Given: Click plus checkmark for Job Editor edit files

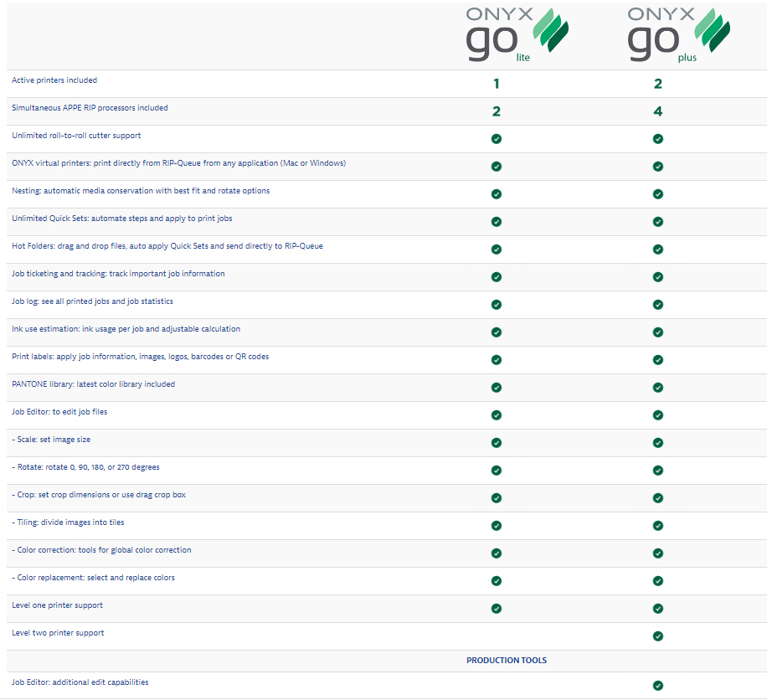Looking at the screenshot, I should [x=658, y=415].
